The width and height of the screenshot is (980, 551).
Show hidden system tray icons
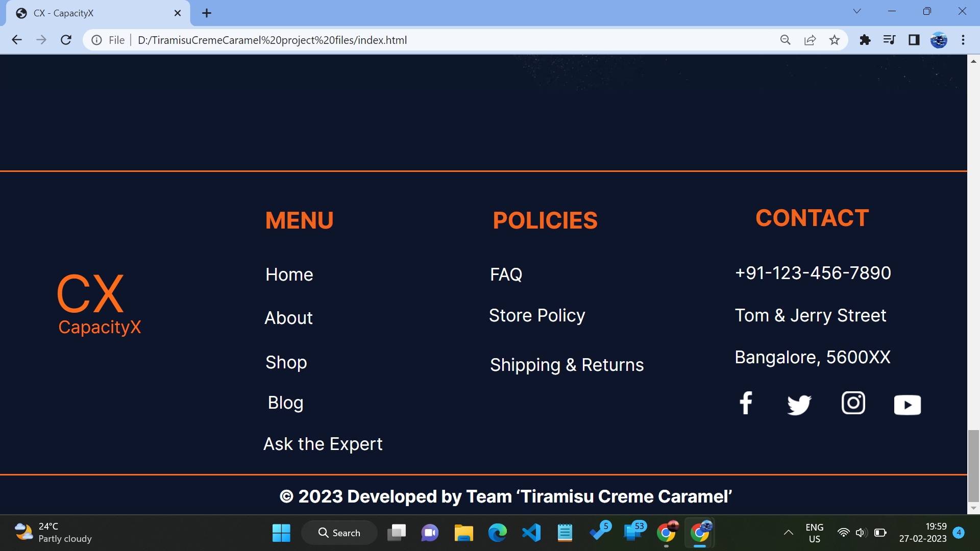point(788,533)
